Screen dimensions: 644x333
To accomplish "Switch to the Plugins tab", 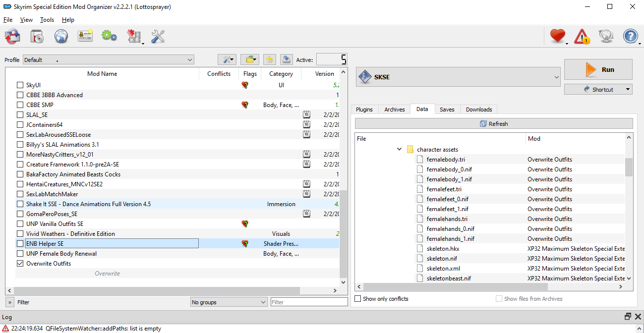I will 364,110.
